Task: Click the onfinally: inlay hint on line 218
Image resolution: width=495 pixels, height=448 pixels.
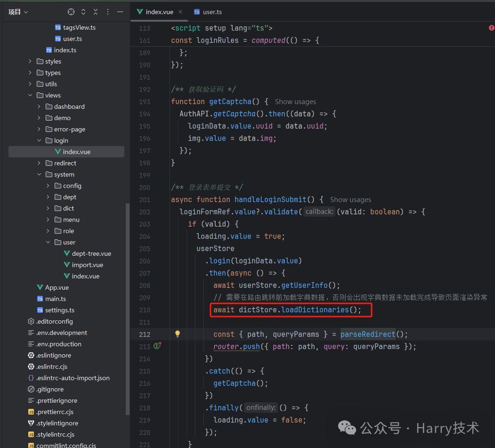Action: click(261, 407)
